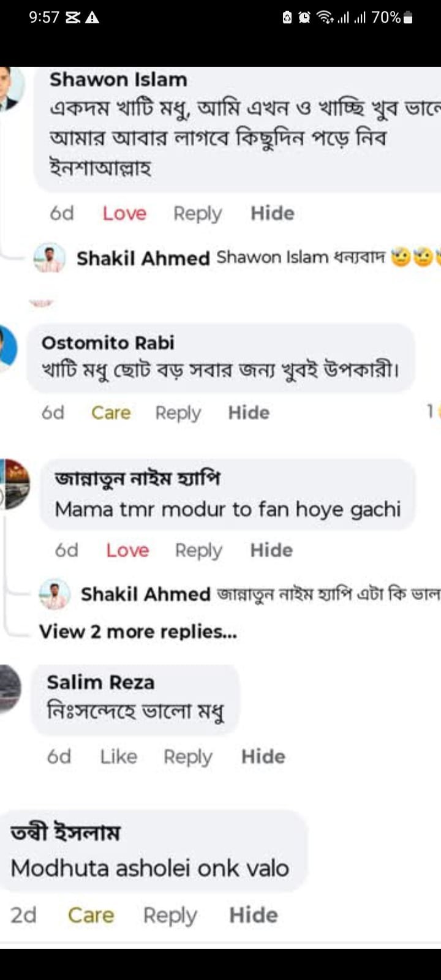Image resolution: width=441 pixels, height=980 pixels.
Task: Tap the battery icon in status bar
Action: [409, 18]
